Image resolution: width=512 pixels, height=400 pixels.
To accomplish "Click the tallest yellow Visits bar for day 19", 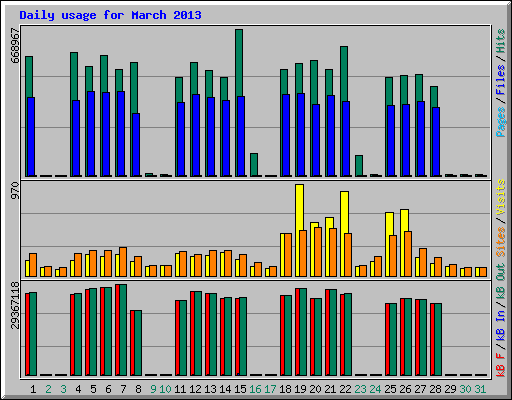I will click(299, 207).
